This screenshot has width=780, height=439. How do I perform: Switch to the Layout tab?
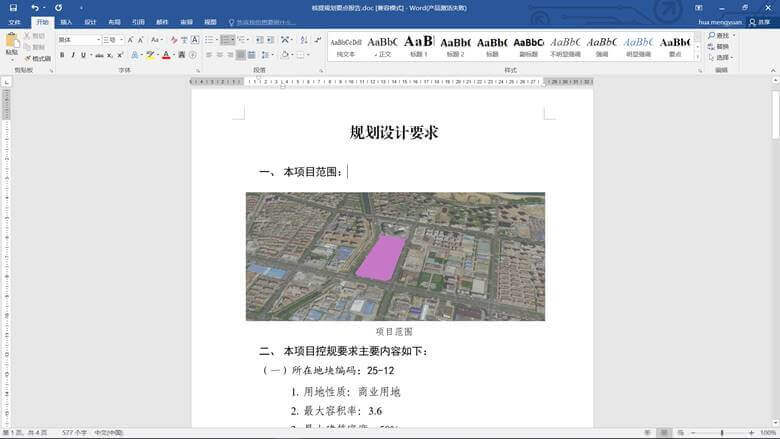coord(114,22)
